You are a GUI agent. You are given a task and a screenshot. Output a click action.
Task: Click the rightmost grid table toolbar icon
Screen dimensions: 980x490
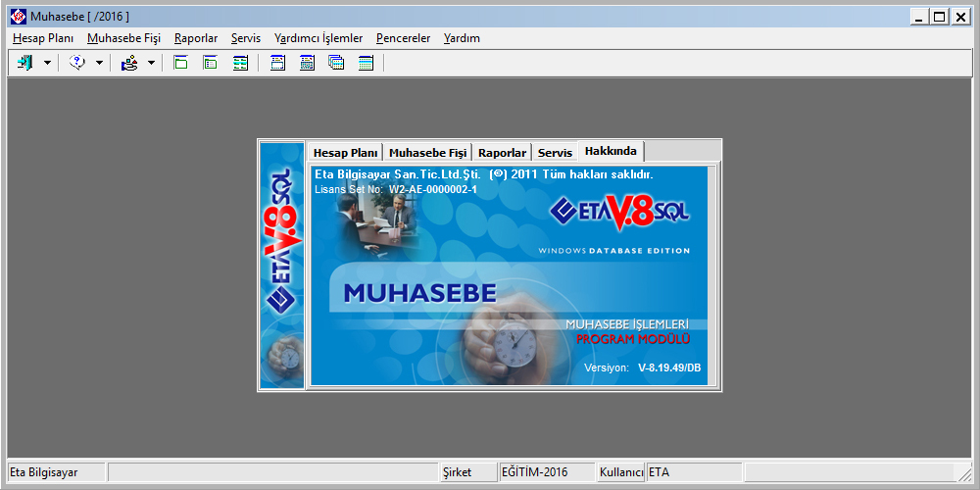[367, 63]
